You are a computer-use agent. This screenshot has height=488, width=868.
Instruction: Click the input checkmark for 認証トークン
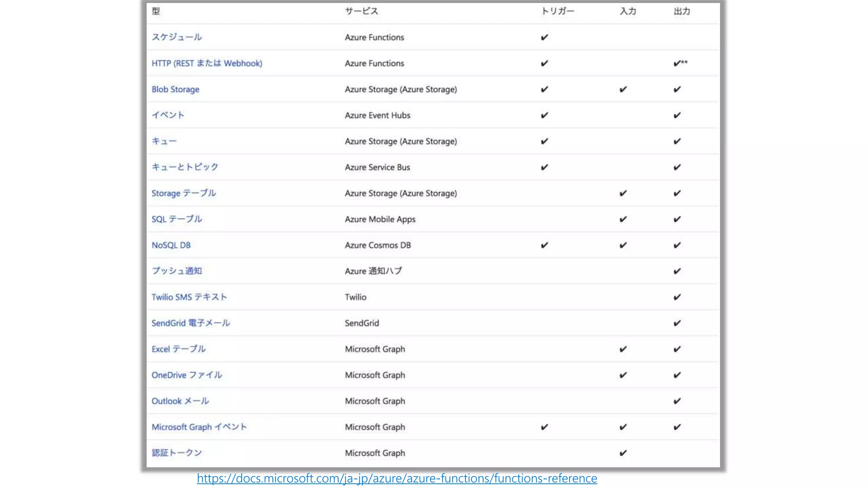(623, 453)
